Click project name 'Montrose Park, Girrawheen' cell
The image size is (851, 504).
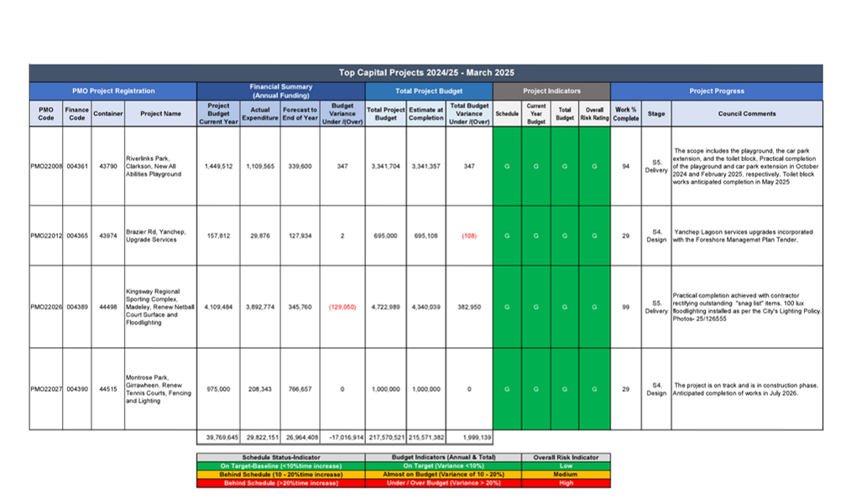click(159, 389)
